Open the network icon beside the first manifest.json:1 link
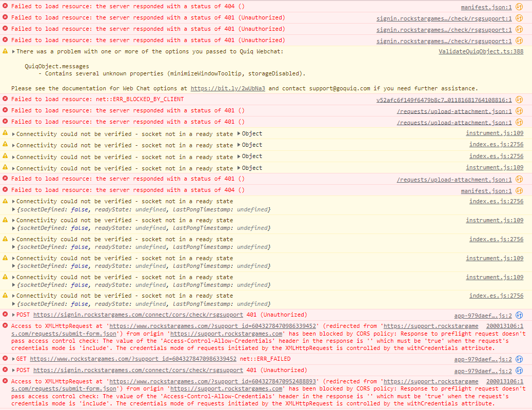Screen dimensions: 532x410 (x=519, y=7)
